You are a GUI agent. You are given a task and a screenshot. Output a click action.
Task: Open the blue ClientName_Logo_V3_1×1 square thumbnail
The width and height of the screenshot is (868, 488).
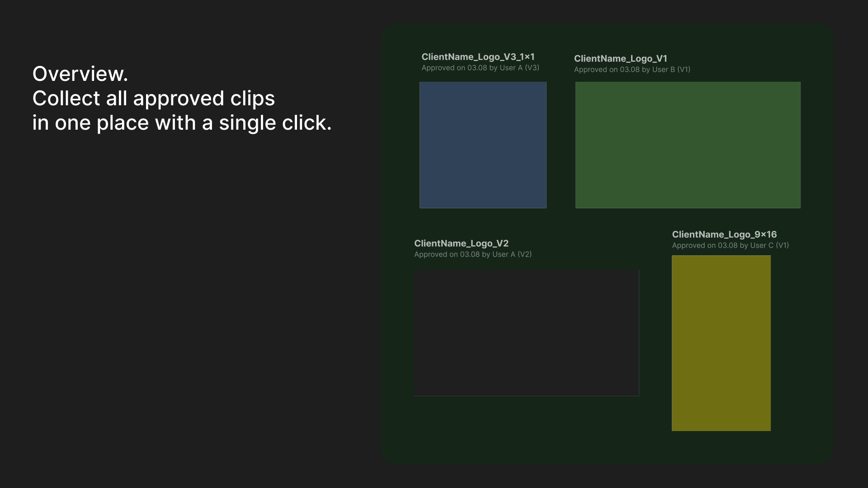click(483, 145)
